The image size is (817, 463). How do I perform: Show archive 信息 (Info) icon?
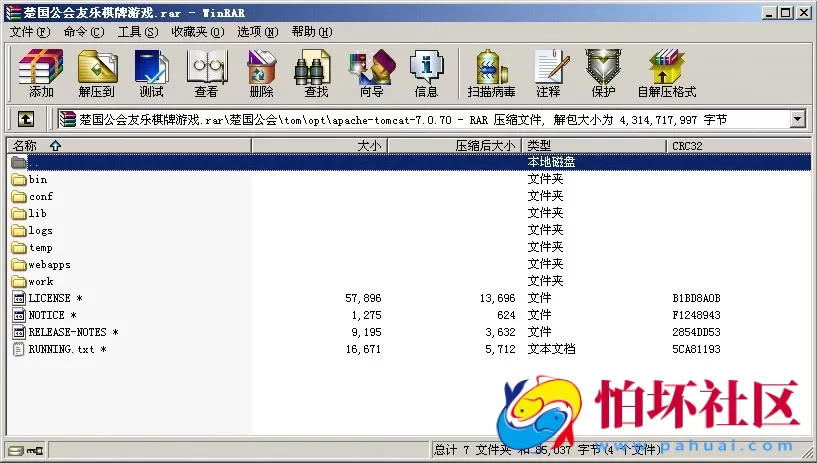click(x=426, y=73)
